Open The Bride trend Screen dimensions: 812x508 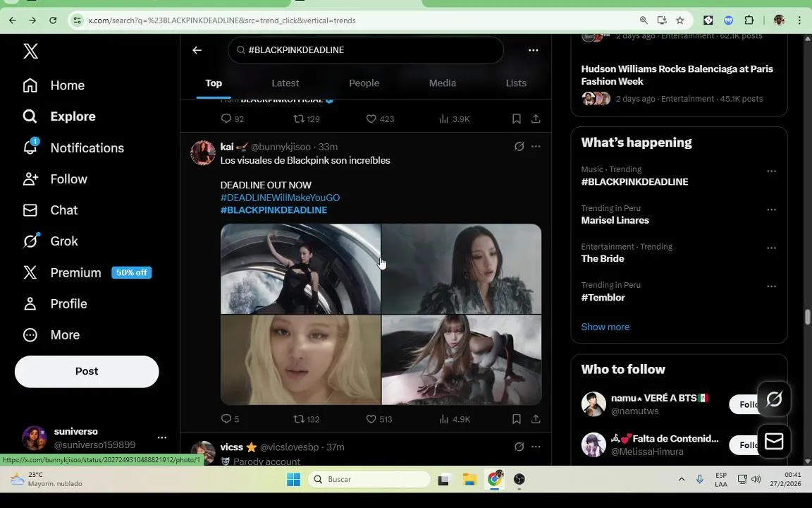click(x=602, y=259)
